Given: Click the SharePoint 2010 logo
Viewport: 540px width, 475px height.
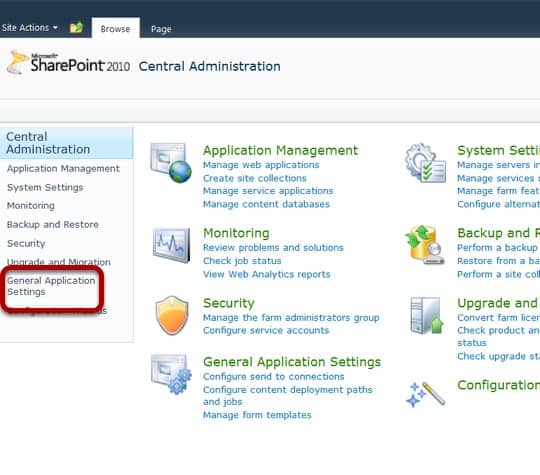Looking at the screenshot, I should point(68,63).
